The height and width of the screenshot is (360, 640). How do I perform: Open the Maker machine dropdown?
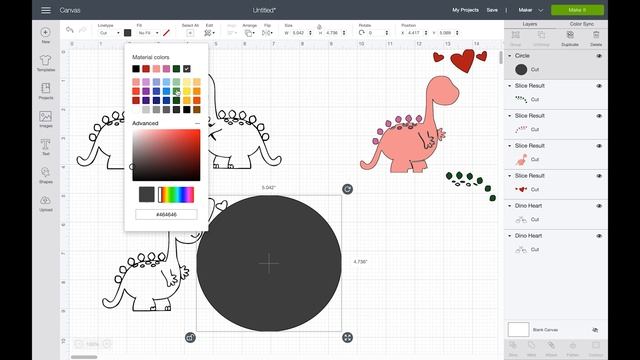(x=531, y=10)
